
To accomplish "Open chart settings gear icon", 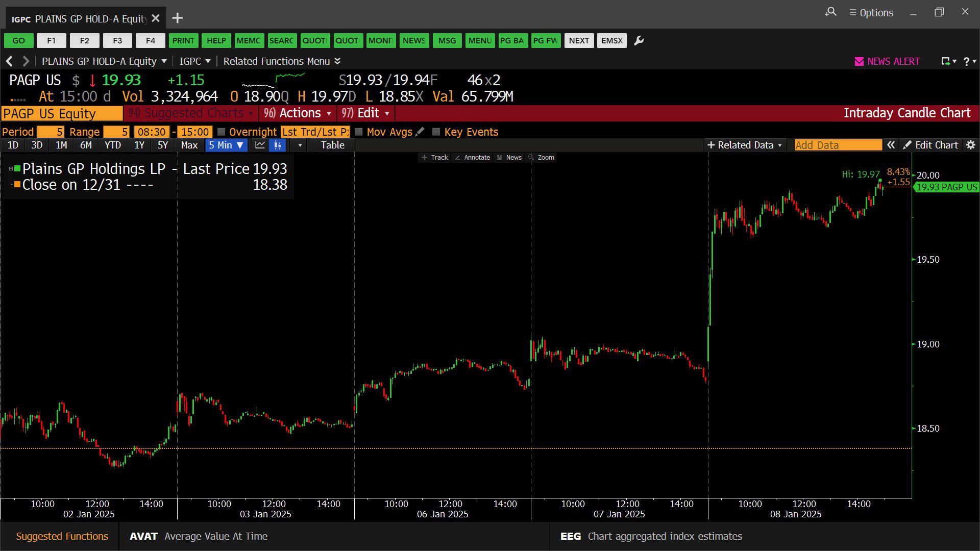I will [x=971, y=145].
